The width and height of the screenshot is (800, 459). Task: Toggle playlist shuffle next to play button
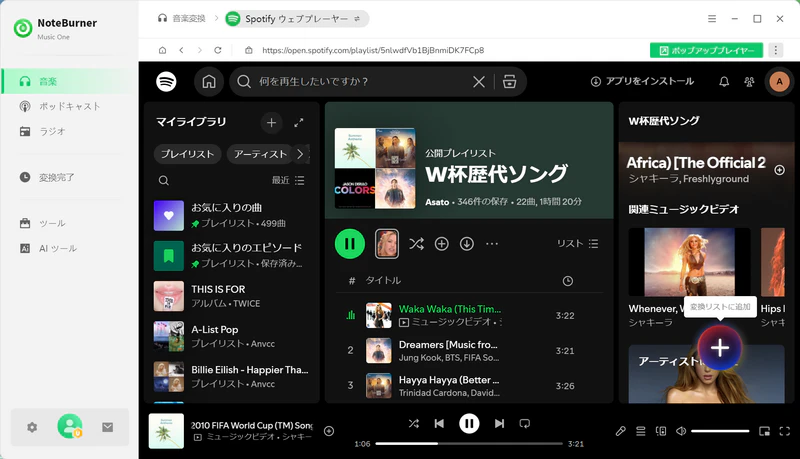point(416,244)
